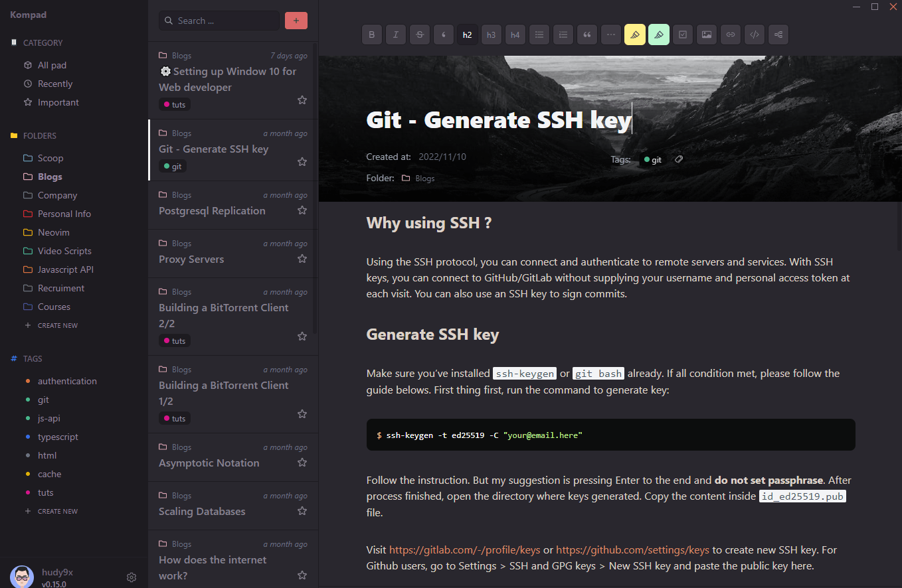Apply the yellow highlight color
Screen dimensions: 902x588
635,35
